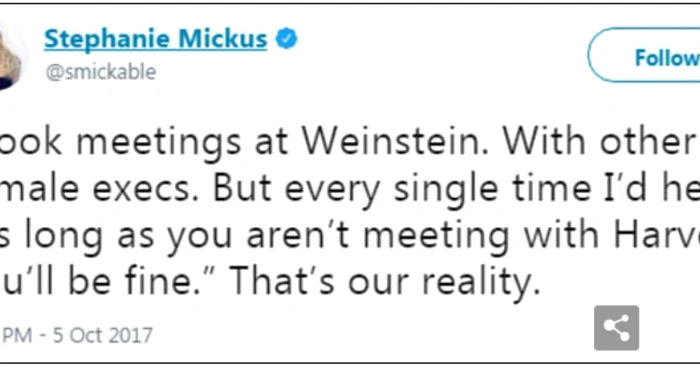Click the word Weinstein in the tweet
The width and height of the screenshot is (700, 368).
[x=395, y=141]
